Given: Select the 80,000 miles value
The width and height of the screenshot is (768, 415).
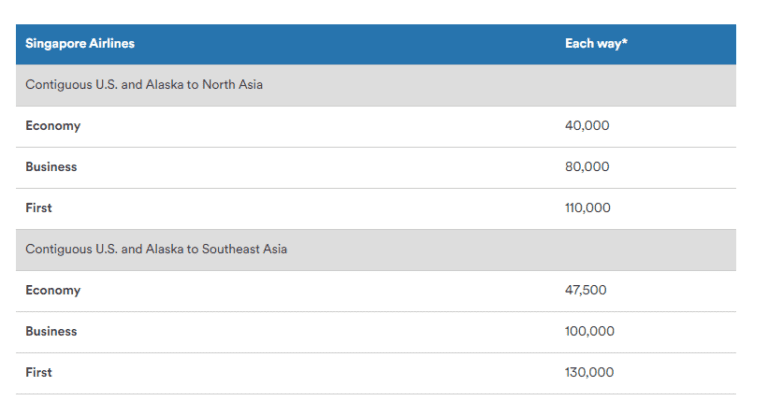Looking at the screenshot, I should tap(587, 167).
